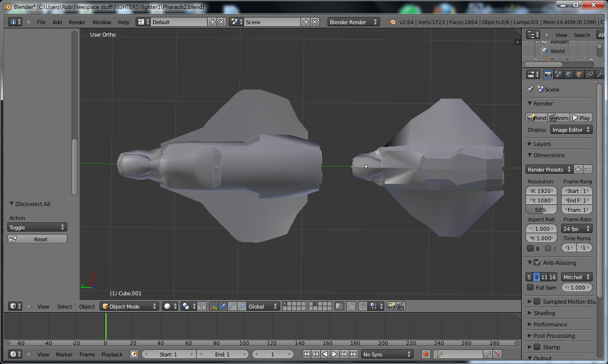
Task: Click the Rend render image button
Action: (x=536, y=118)
